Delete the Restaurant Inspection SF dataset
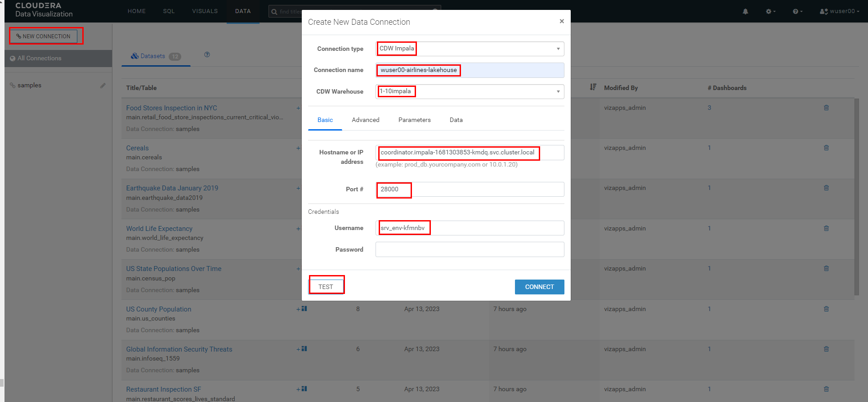Viewport: 868px width, 402px height. click(x=826, y=389)
